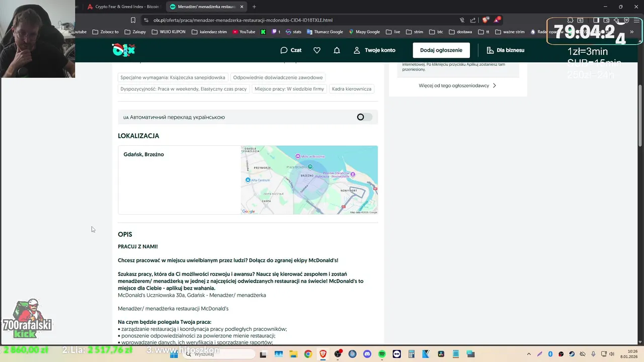Open ważne strim bookmark folder

pyautogui.click(x=510, y=32)
